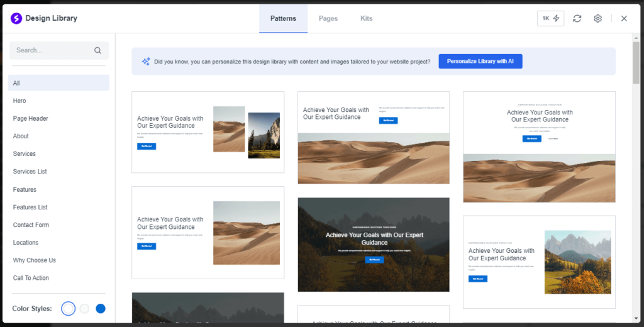Viewport: 644px width, 327px height.
Task: Select the All category
Action: (58, 83)
